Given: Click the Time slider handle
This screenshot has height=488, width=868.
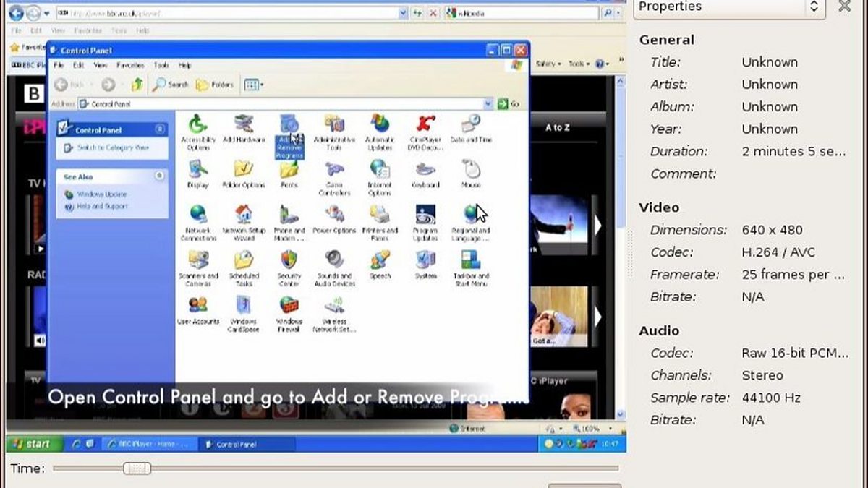Looking at the screenshot, I should (x=136, y=468).
